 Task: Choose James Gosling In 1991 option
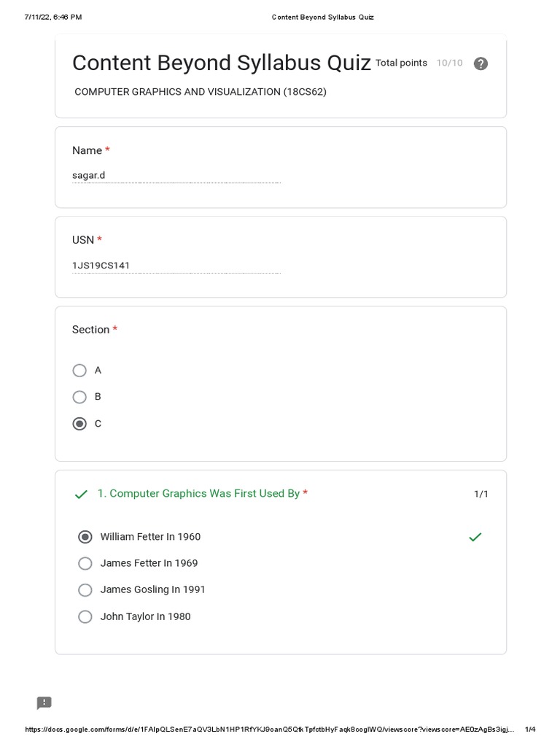[85, 589]
